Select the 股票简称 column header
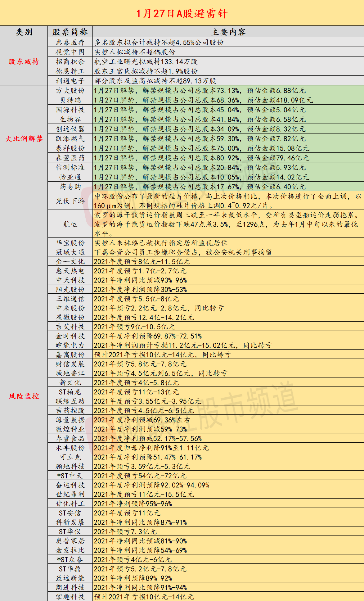This screenshot has width=364, height=601. (x=70, y=32)
